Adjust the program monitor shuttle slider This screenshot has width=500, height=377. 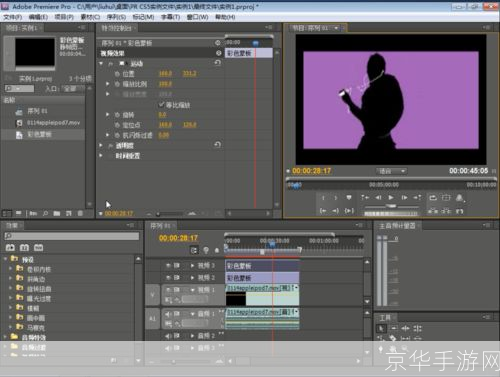391,206
